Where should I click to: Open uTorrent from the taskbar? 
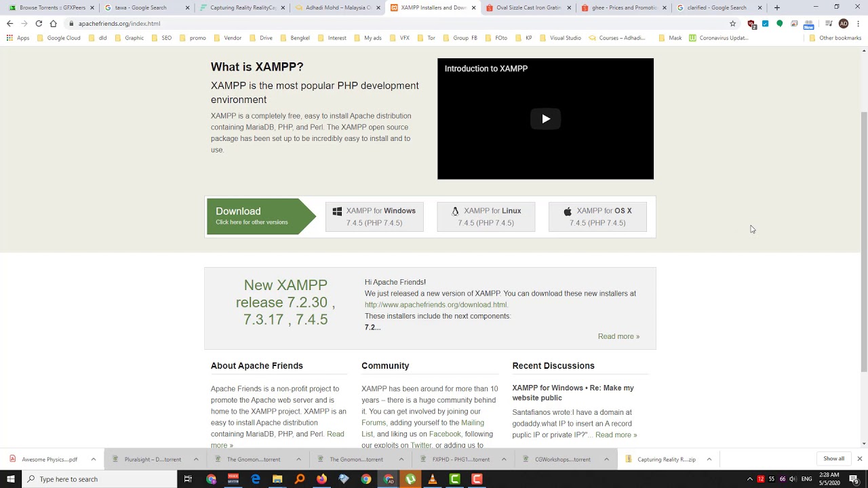tap(410, 479)
